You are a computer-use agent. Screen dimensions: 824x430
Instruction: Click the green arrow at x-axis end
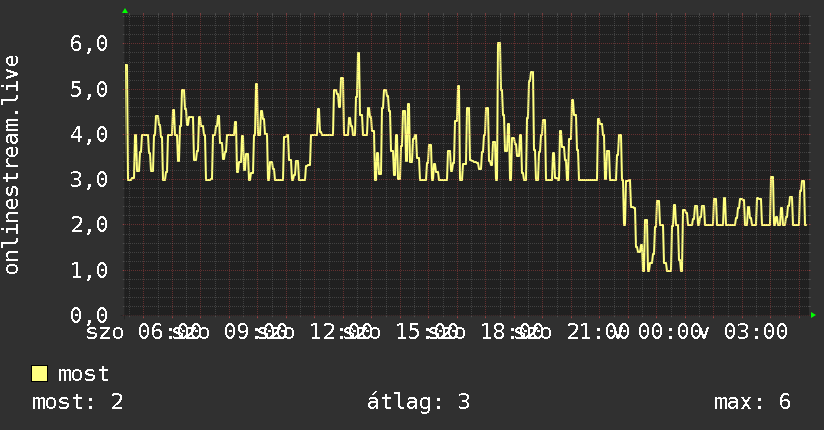[x=813, y=315]
